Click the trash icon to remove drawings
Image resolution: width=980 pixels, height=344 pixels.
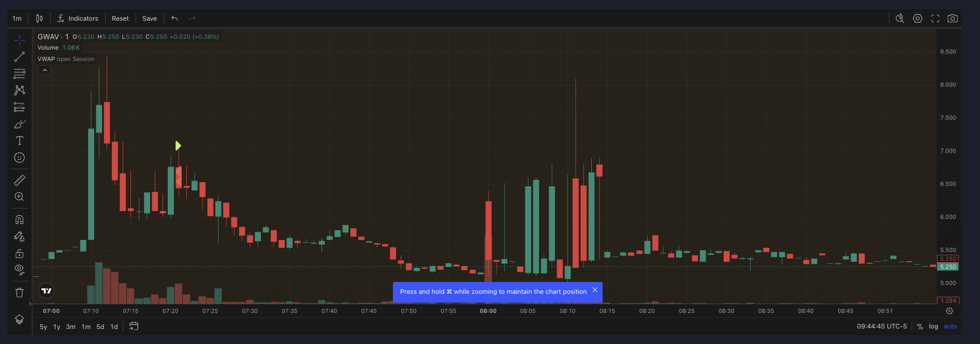tap(20, 292)
